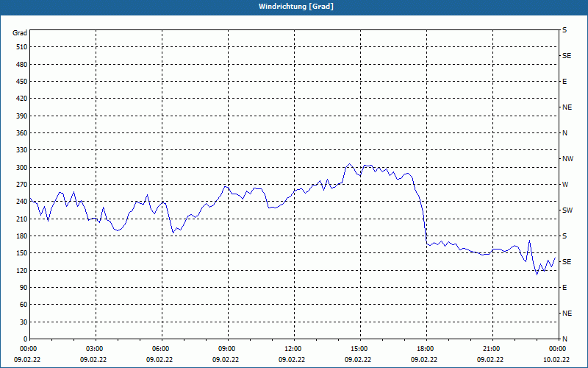This screenshot has height=368, width=588.
Task: Click the SE compass label just above 120
Action: pyautogui.click(x=567, y=262)
